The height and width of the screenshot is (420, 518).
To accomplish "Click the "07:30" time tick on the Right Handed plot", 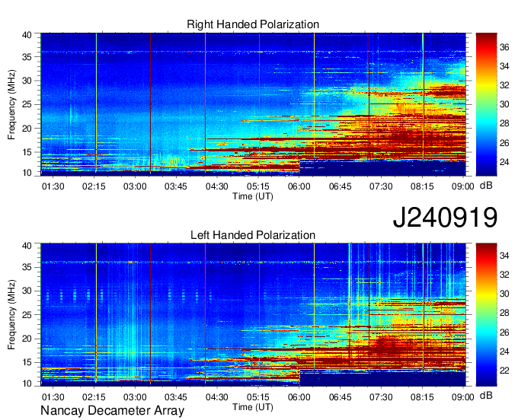I will coord(381,186).
